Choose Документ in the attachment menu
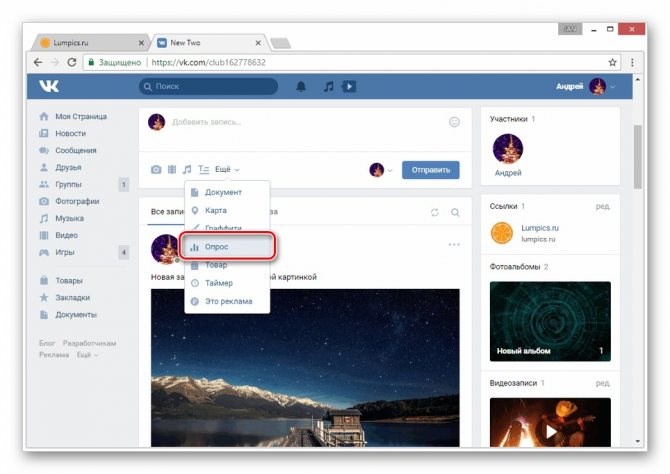The image size is (670, 474). (x=222, y=192)
